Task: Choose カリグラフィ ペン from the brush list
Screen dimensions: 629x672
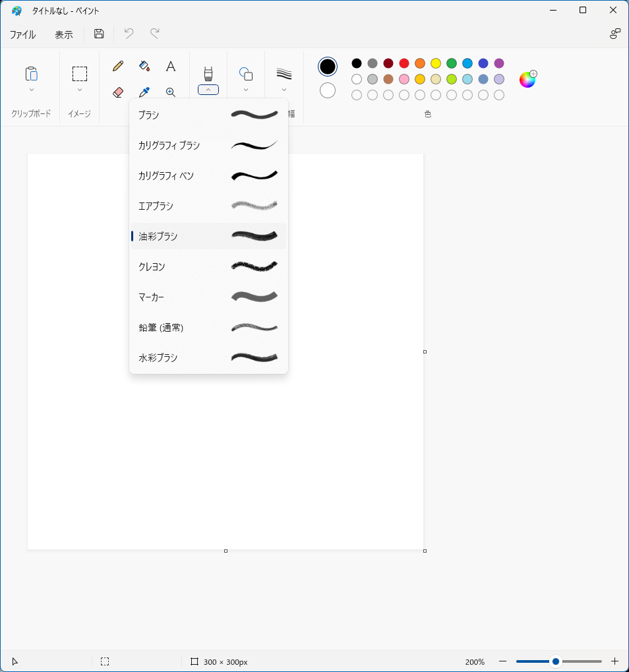Action: [x=208, y=175]
